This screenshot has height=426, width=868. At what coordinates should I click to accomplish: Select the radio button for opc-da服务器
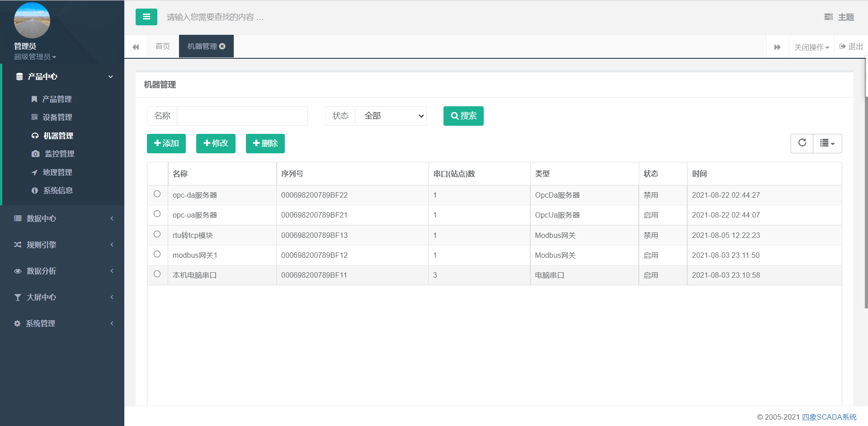[157, 194]
